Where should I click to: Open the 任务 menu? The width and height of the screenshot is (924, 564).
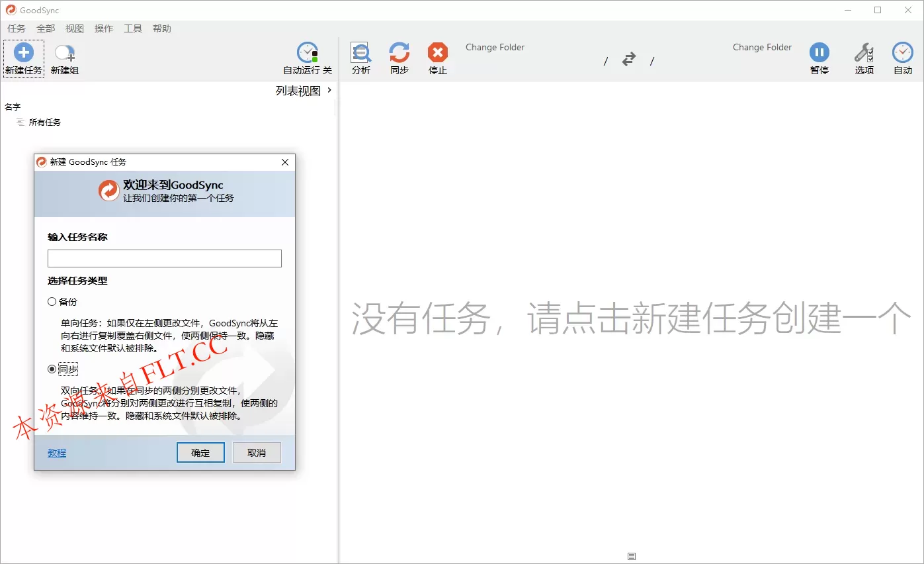(x=17, y=28)
